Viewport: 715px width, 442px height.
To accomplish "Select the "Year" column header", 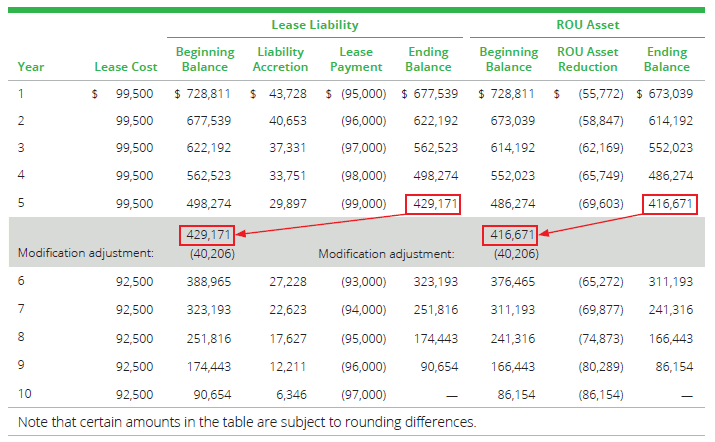I will [31, 67].
